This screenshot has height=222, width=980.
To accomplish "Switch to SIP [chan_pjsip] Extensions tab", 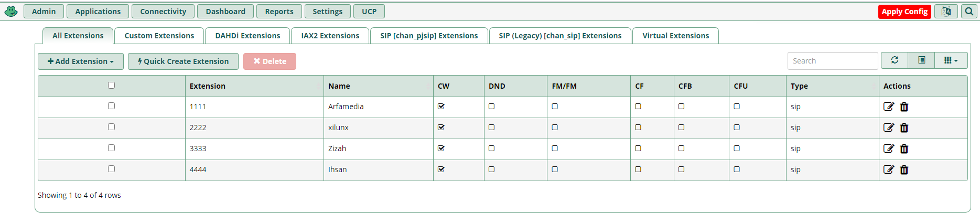I will click(429, 36).
